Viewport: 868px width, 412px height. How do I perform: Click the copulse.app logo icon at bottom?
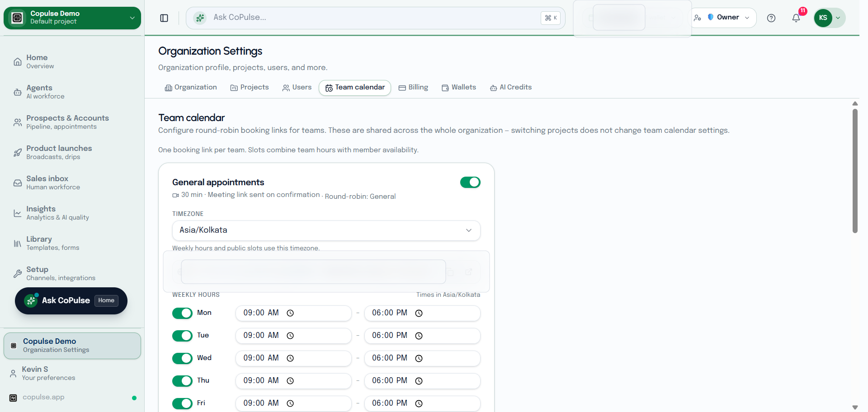pyautogui.click(x=13, y=398)
